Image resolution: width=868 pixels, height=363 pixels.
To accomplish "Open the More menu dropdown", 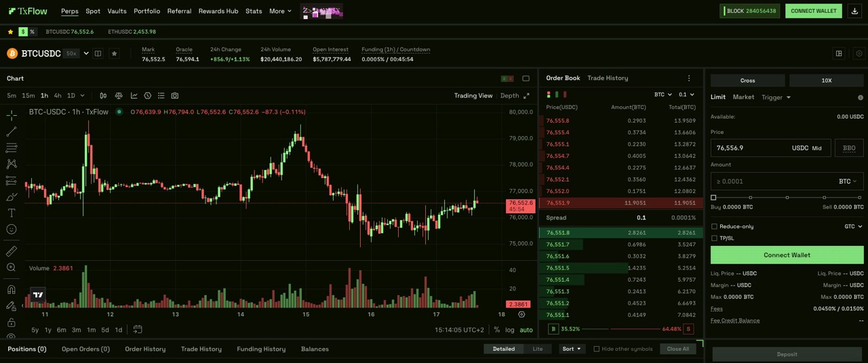I will click(x=280, y=11).
